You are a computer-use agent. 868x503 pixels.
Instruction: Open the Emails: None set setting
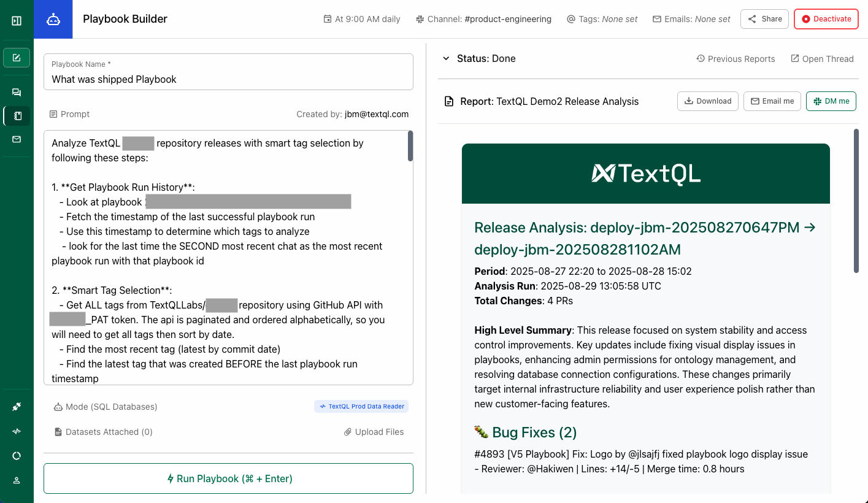click(x=691, y=19)
